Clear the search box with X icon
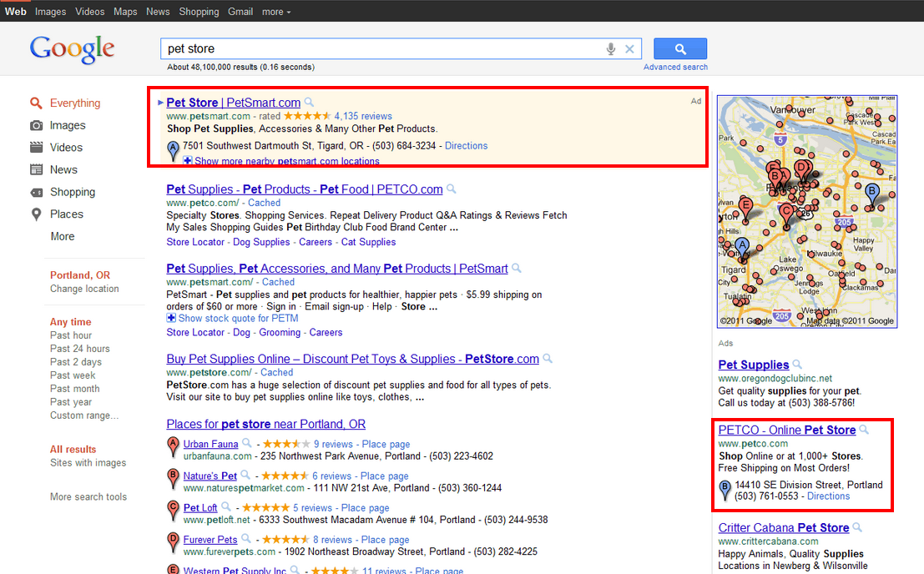Image resolution: width=924 pixels, height=574 pixels. [629, 49]
